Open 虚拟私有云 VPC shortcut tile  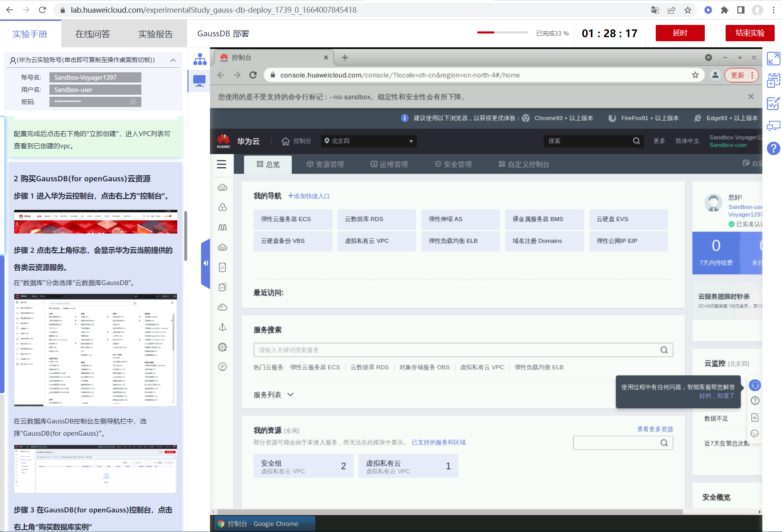pos(377,241)
